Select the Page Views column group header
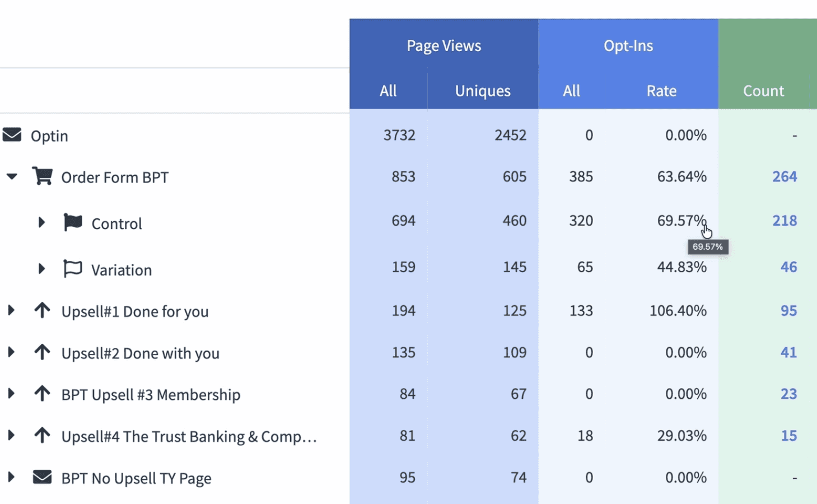The image size is (817, 504). tap(443, 45)
